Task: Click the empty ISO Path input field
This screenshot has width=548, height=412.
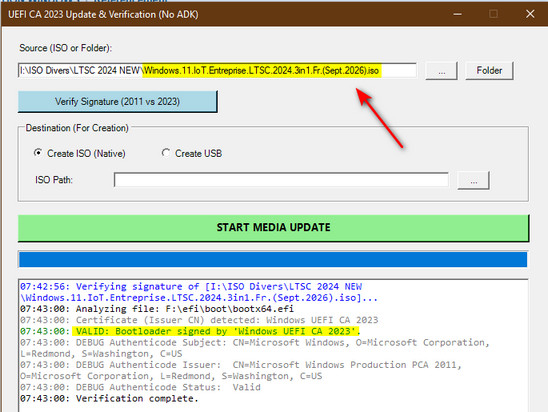Action: (x=281, y=180)
